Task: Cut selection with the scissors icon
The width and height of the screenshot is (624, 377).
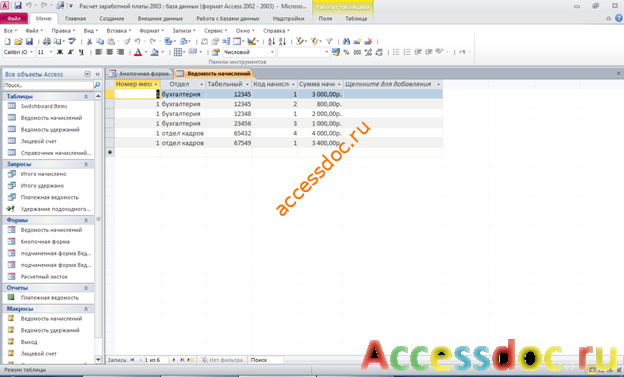Action: click(x=90, y=41)
